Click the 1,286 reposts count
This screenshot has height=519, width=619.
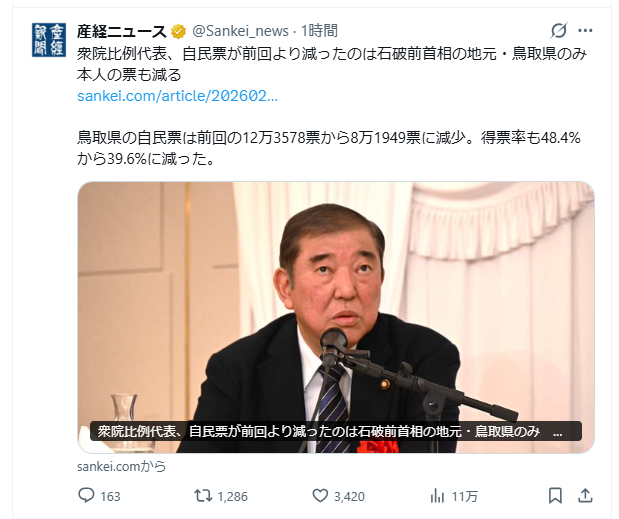(233, 496)
